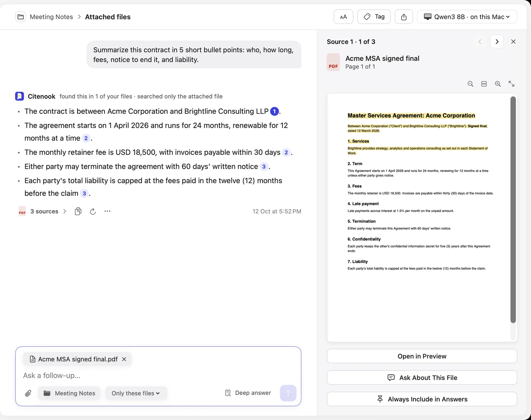Image resolution: width=531 pixels, height=420 pixels.
Task: Open the more options ellipsis menu
Action: tap(107, 211)
